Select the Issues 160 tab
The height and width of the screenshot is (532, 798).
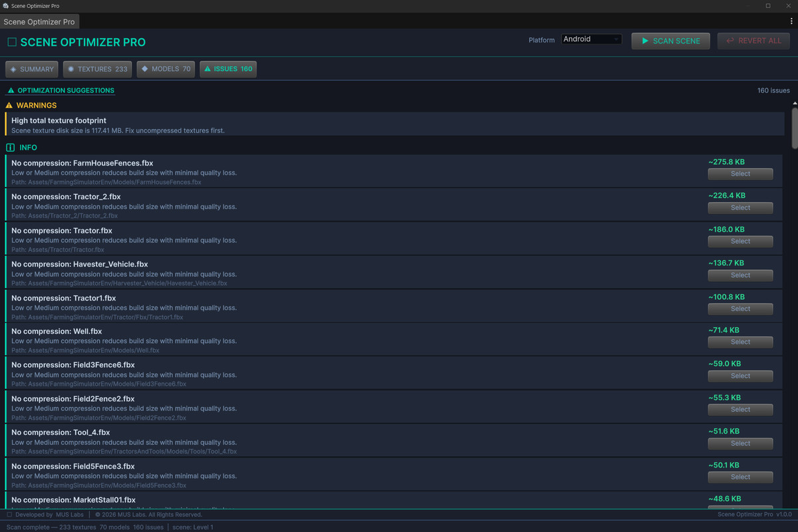pyautogui.click(x=228, y=69)
